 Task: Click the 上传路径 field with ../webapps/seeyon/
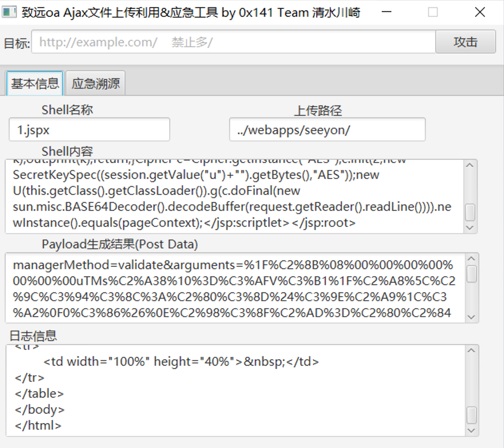coord(327,129)
